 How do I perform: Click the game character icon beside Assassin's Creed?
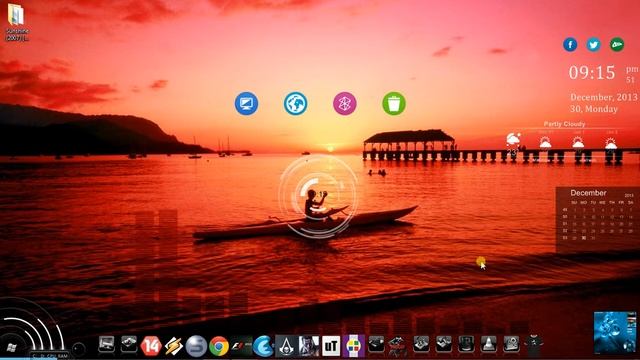click(309, 346)
